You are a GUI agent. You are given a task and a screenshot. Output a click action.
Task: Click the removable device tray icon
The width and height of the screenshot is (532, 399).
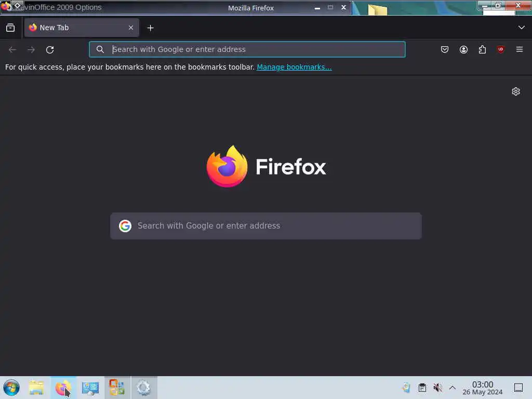[x=406, y=388]
